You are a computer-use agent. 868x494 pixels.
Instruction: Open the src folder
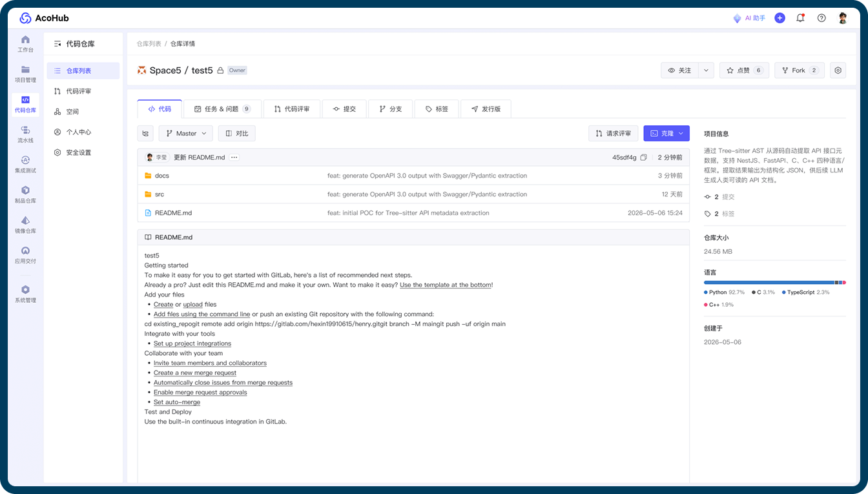159,194
